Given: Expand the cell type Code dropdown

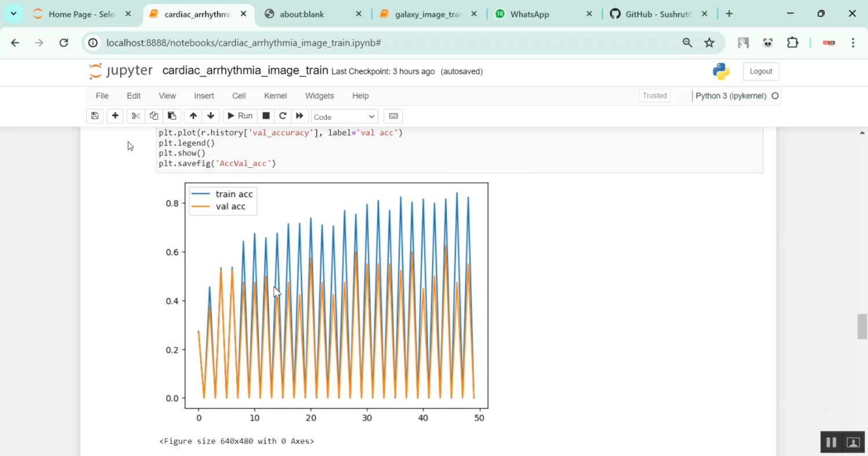Looking at the screenshot, I should [344, 117].
